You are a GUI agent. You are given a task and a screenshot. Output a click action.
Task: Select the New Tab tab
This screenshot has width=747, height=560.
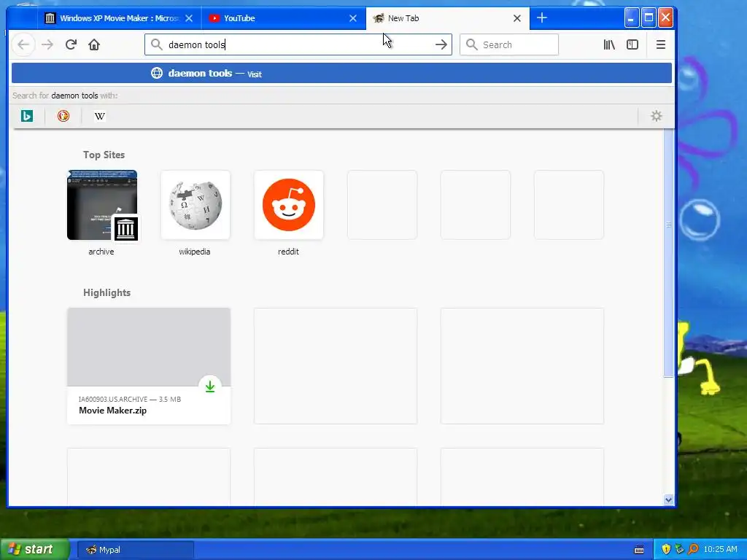pos(448,18)
